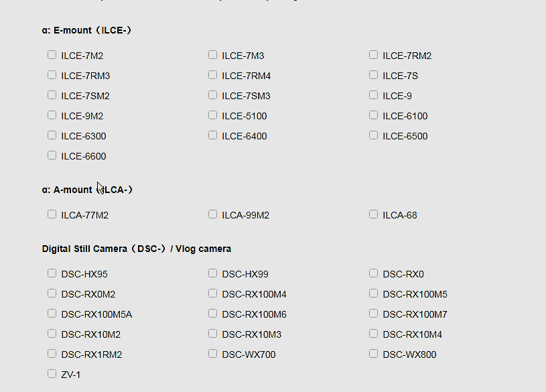Select the ILCE-9 checkbox
546x392 pixels.
374,95
